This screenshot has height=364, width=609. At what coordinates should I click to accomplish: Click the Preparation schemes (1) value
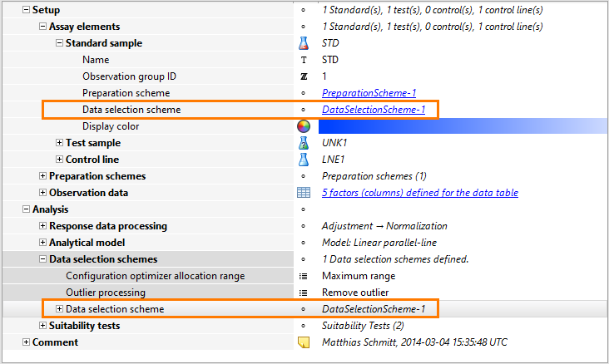tap(374, 176)
